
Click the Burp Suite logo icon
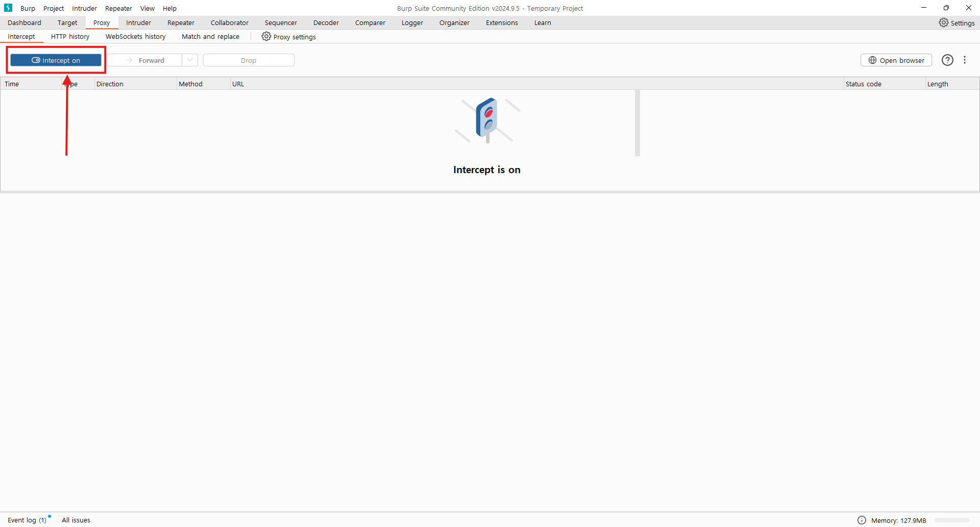pos(8,8)
